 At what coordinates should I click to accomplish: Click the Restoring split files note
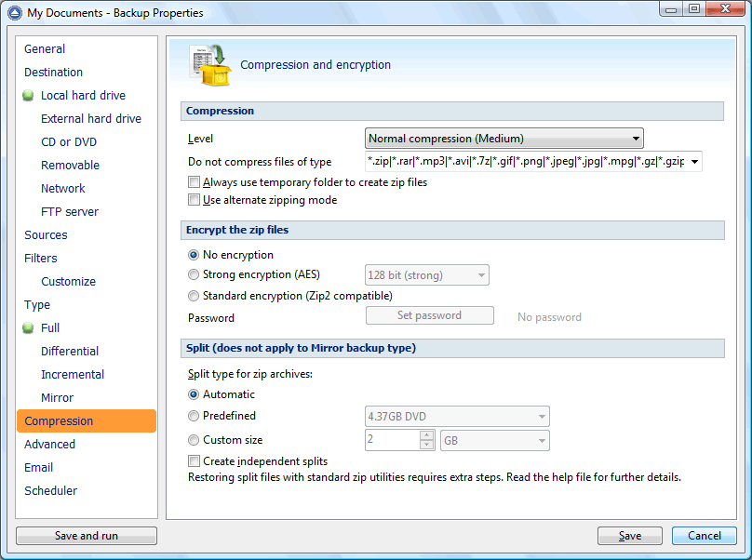[435, 477]
